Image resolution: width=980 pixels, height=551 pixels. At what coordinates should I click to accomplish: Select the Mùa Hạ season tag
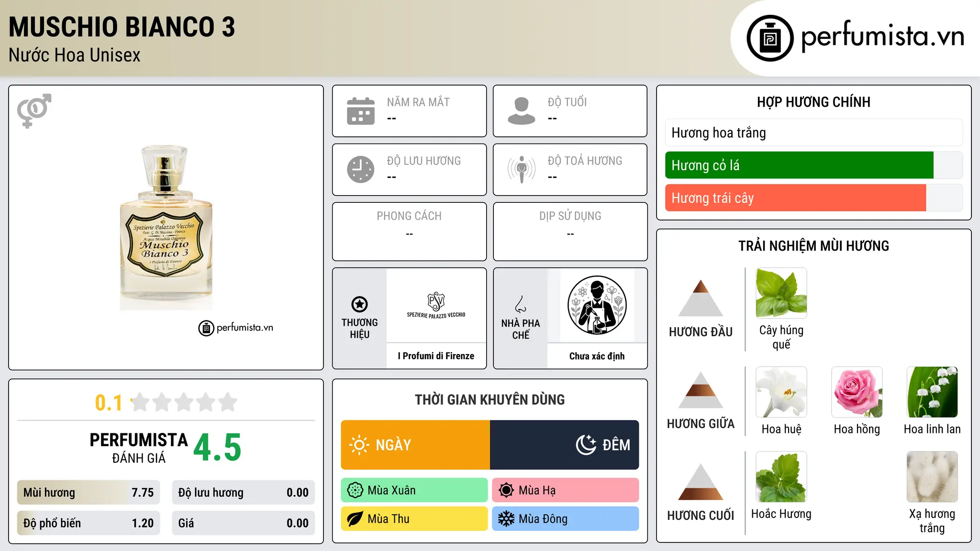(566, 490)
